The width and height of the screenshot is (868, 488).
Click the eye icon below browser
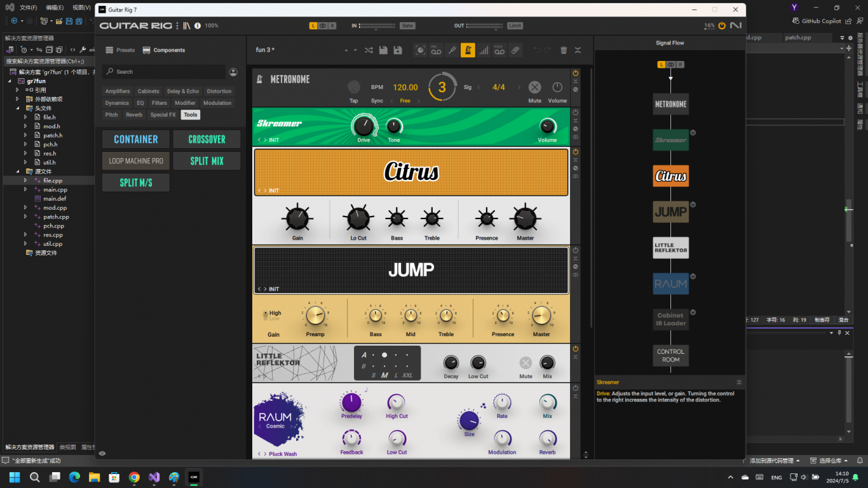click(x=102, y=453)
